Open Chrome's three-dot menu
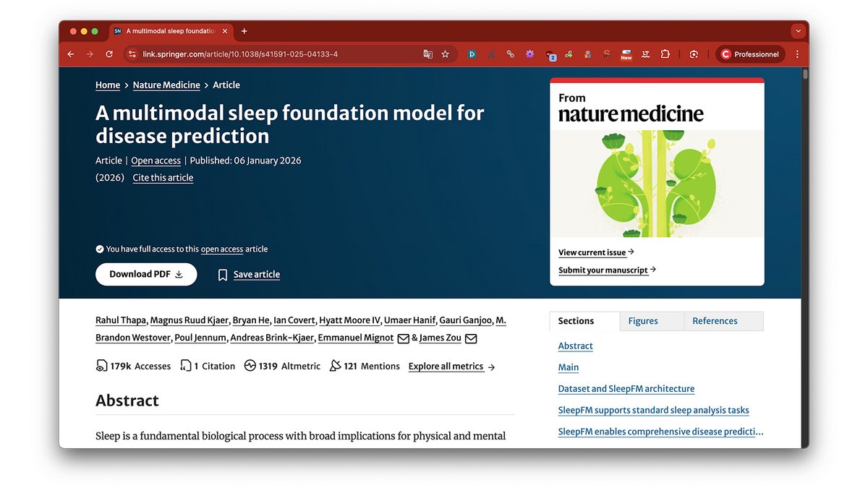The width and height of the screenshot is (868, 488). pyautogui.click(x=797, y=54)
